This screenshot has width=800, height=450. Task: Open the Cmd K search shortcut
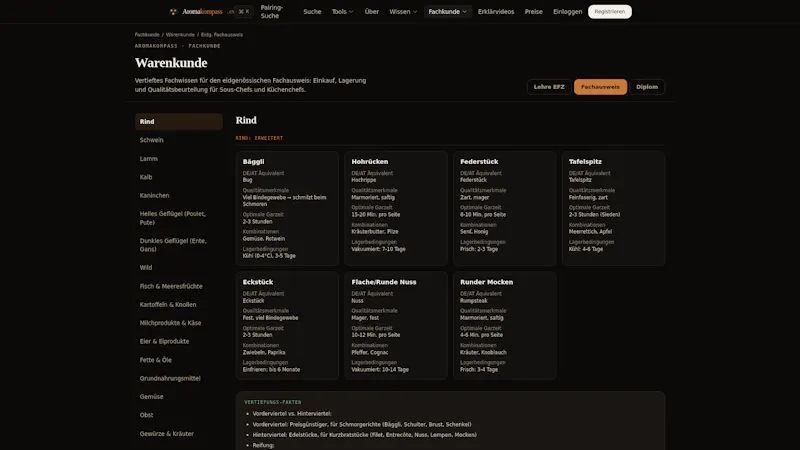(244, 11)
